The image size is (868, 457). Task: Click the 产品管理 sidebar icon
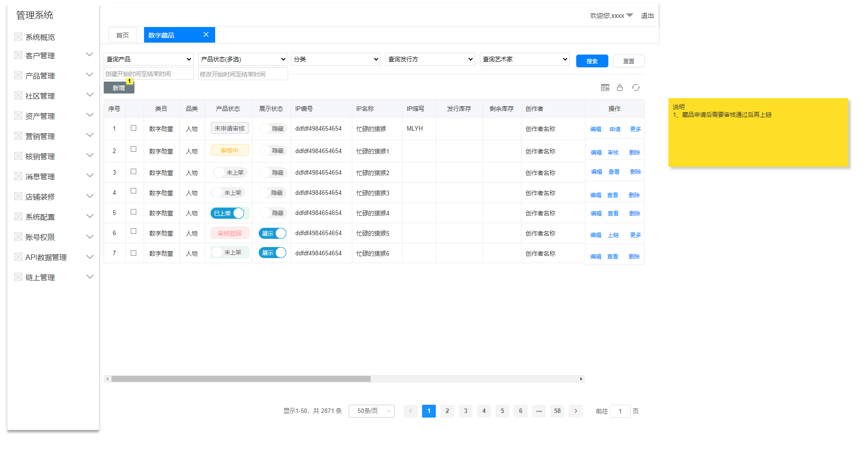(18, 75)
